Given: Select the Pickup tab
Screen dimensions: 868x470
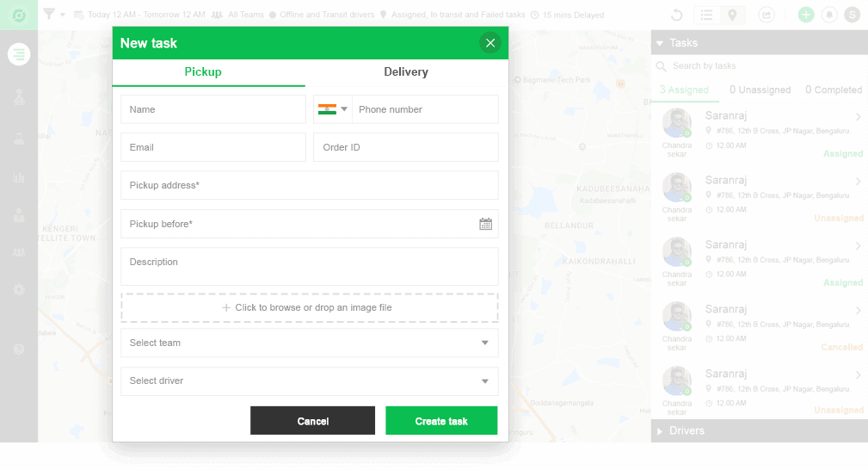Looking at the screenshot, I should [203, 72].
